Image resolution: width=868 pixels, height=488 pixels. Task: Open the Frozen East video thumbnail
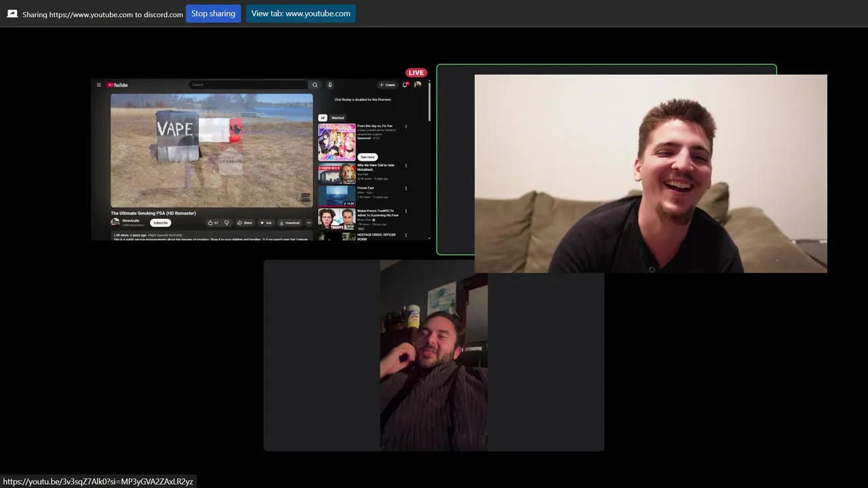pos(337,196)
